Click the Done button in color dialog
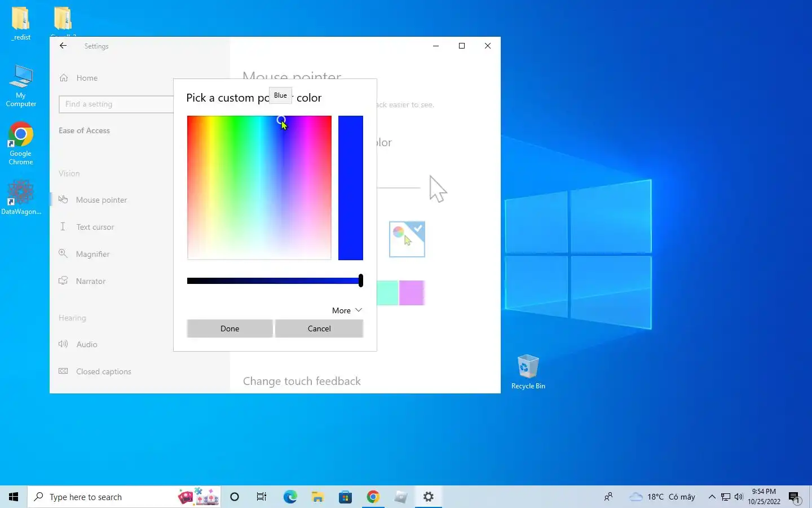The width and height of the screenshot is (812, 508). (230, 329)
